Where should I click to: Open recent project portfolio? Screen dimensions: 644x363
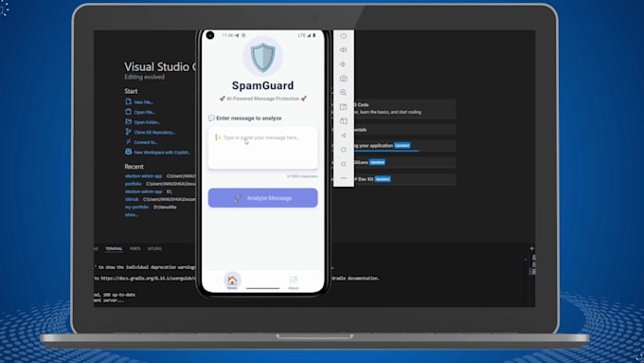[134, 184]
